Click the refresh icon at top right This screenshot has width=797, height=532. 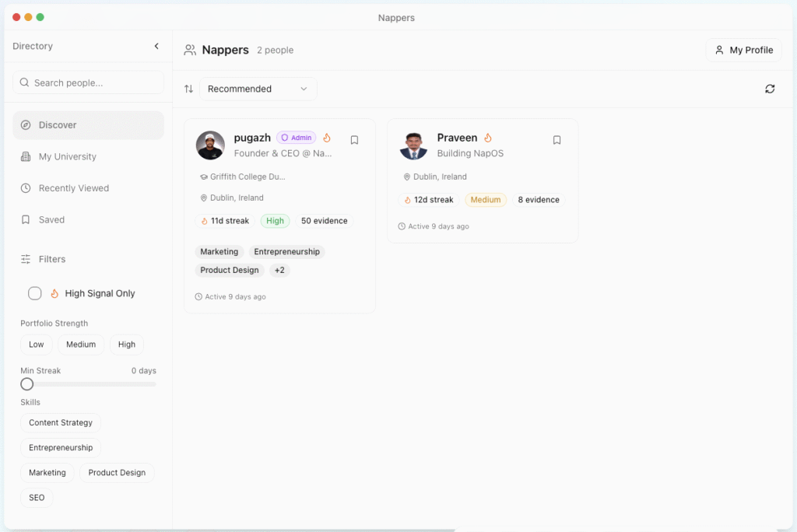pos(770,89)
